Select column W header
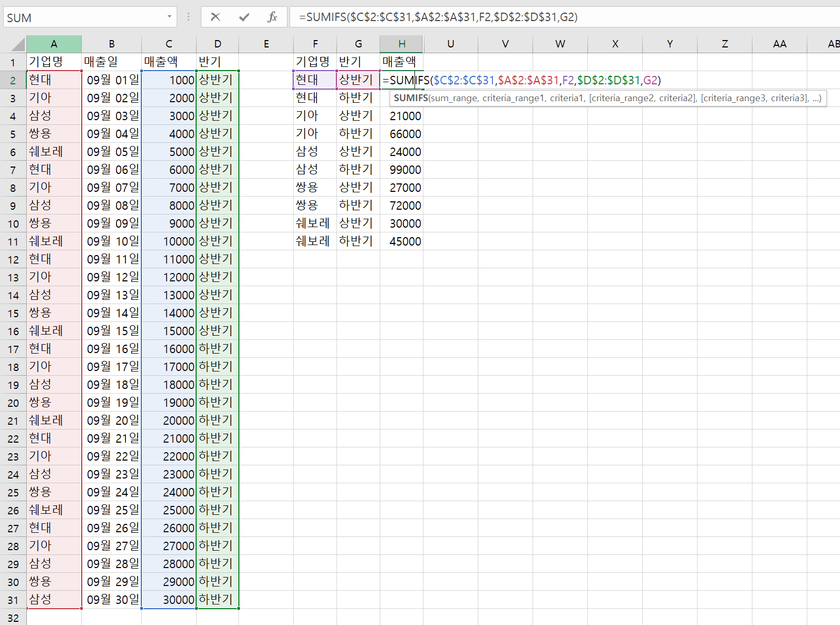 (x=561, y=44)
